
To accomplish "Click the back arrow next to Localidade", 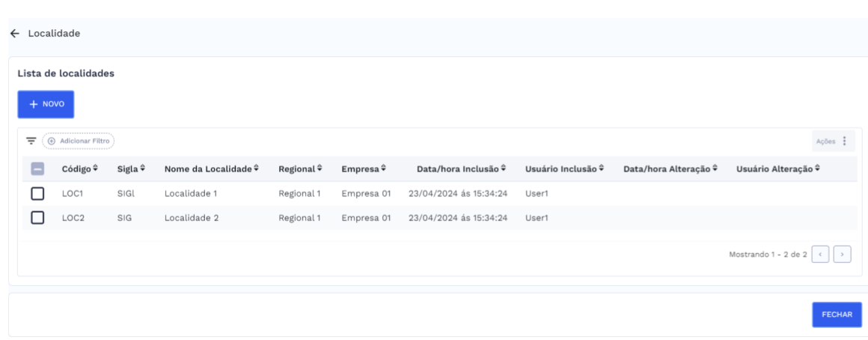I will (x=14, y=34).
